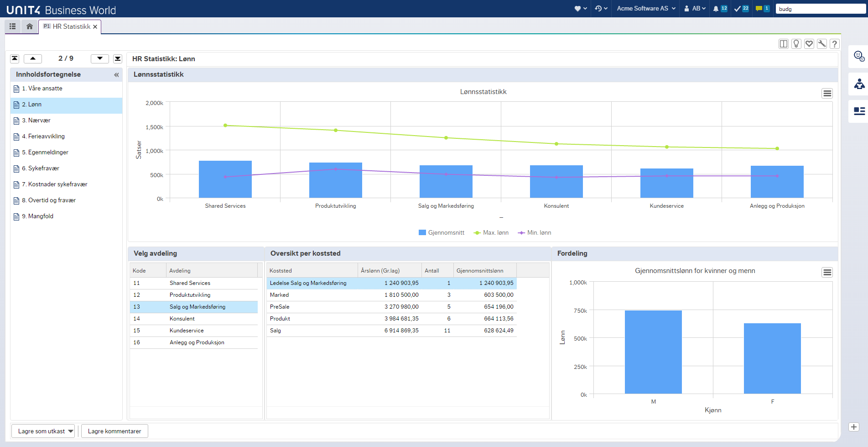Open the organisation hierarchy sidebar icon

(x=859, y=84)
